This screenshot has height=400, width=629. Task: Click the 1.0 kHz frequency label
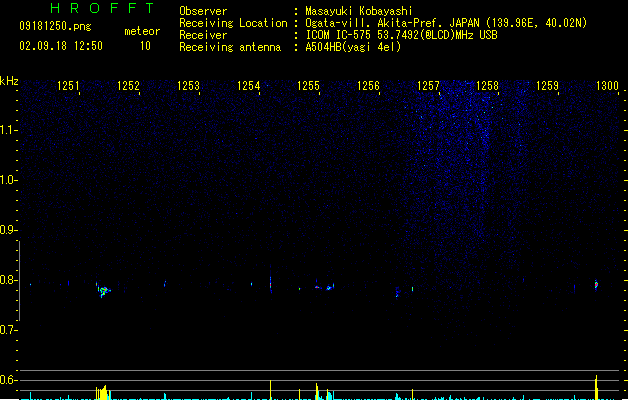coord(7,180)
